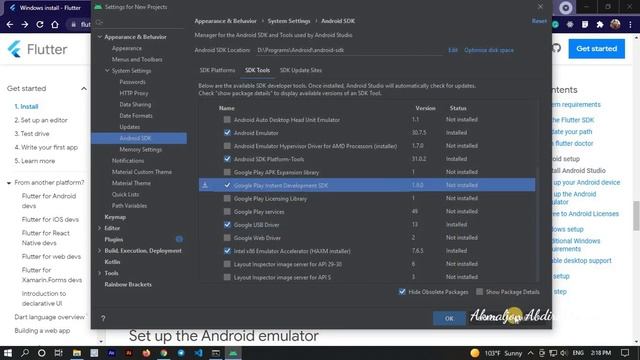Screen dimensions: 640x360
Task: Open Windows taskbar search
Action: coord(25,353)
